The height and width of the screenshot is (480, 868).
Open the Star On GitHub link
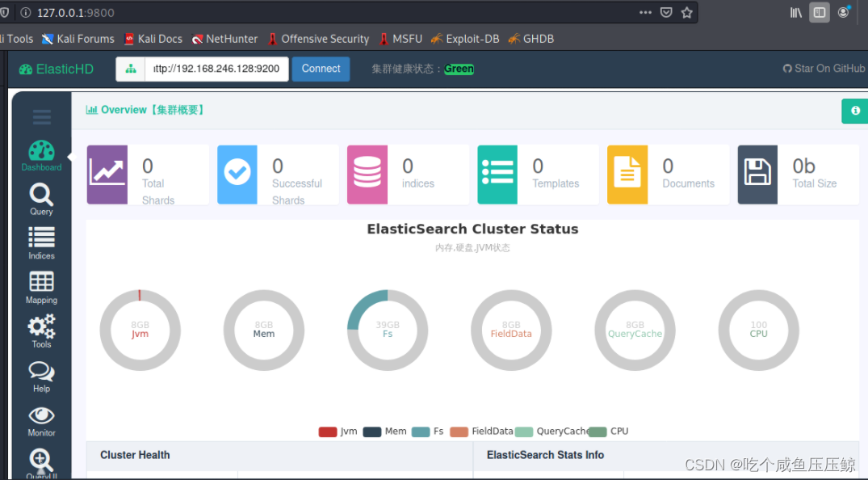[824, 69]
